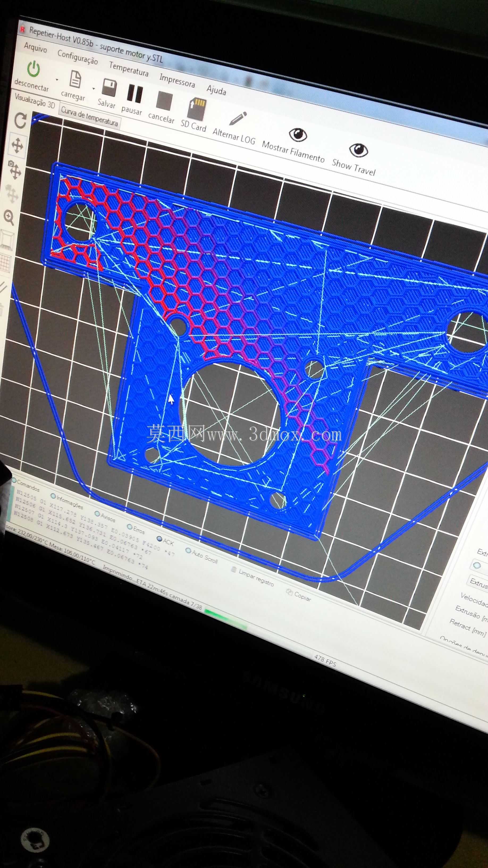Click the greyed move object tool

[11, 193]
